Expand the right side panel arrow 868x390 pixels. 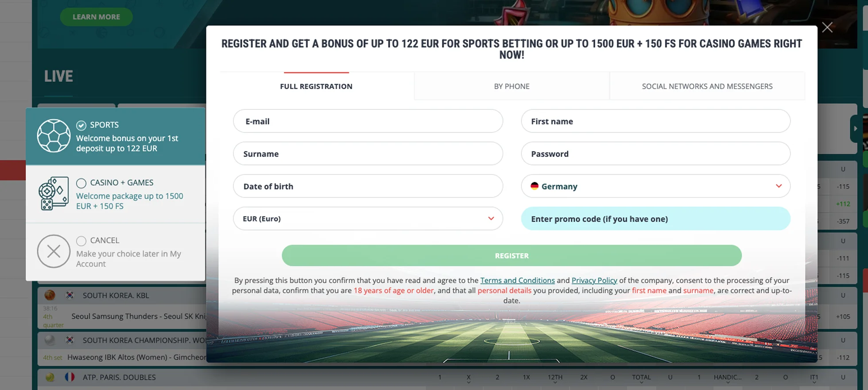point(855,129)
